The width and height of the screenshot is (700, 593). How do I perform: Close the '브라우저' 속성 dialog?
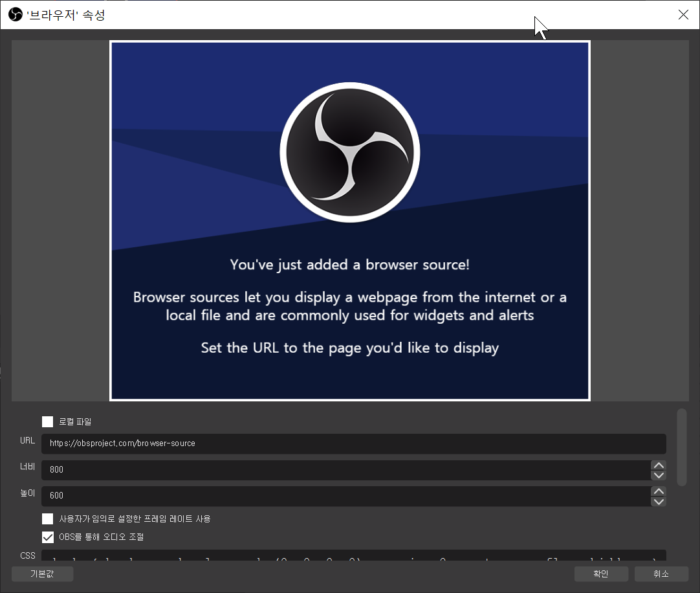point(683,14)
